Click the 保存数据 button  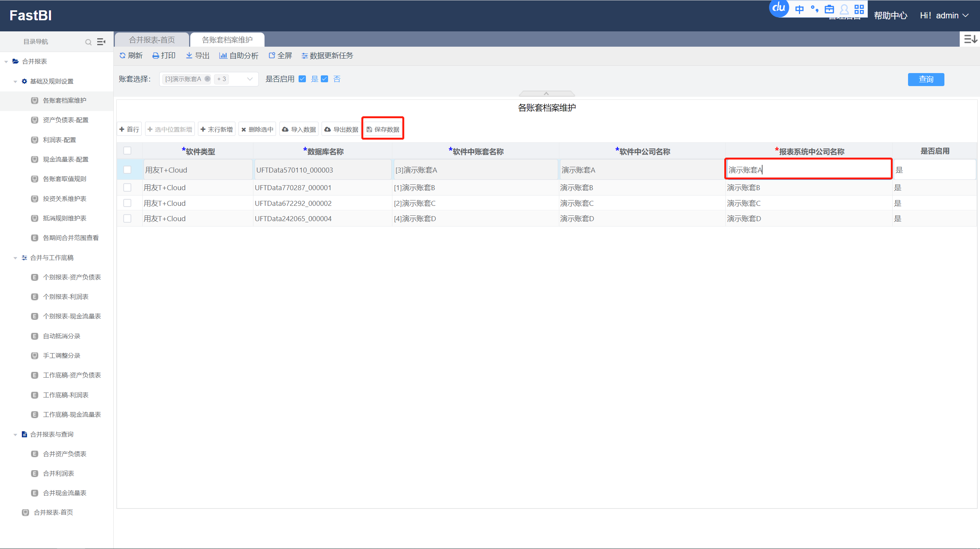[x=383, y=129]
